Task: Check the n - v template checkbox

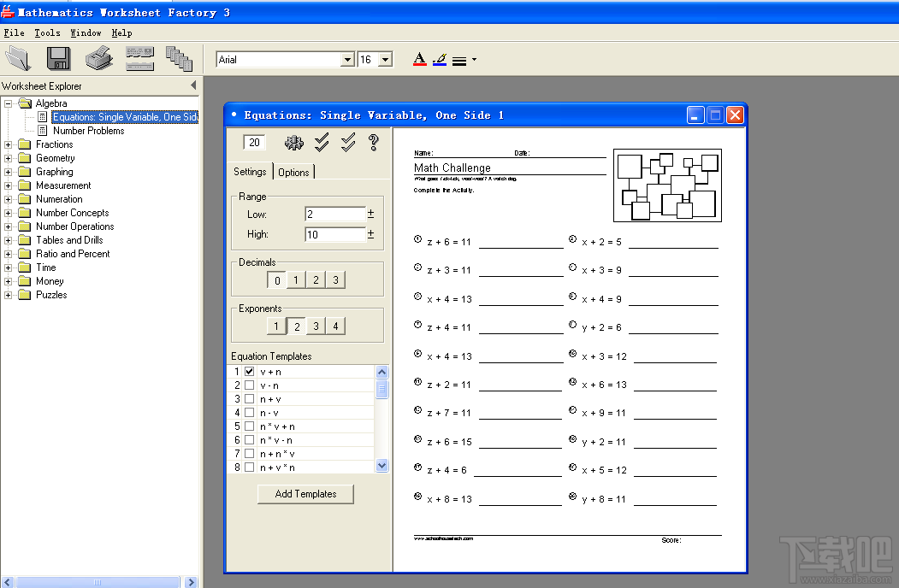Action: [250, 413]
